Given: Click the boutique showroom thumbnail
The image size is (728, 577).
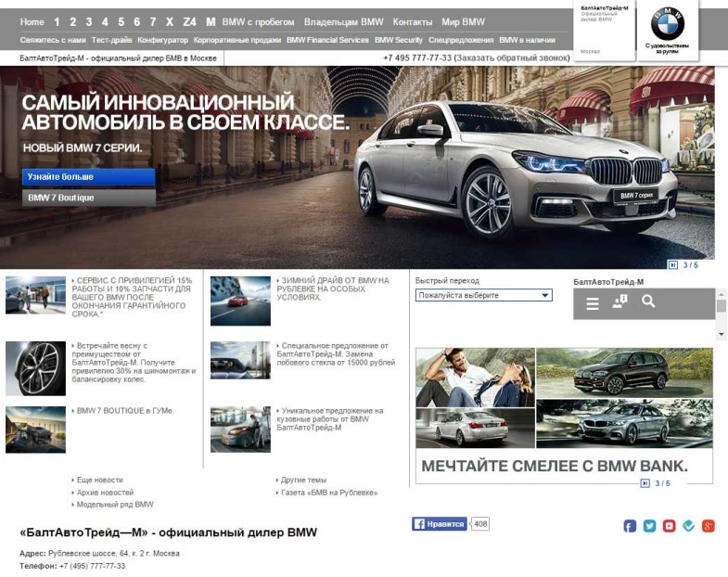Looking at the screenshot, I should (36, 430).
